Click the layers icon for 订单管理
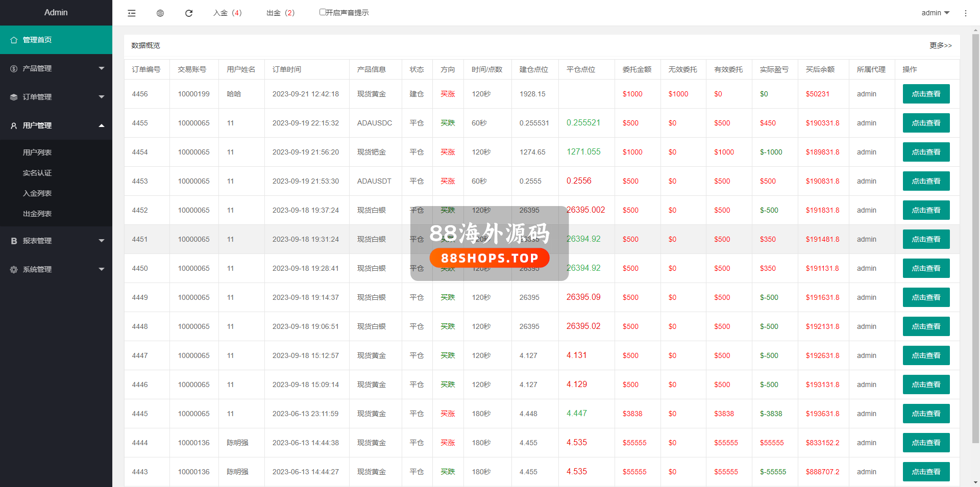Image resolution: width=980 pixels, height=487 pixels. (x=14, y=97)
